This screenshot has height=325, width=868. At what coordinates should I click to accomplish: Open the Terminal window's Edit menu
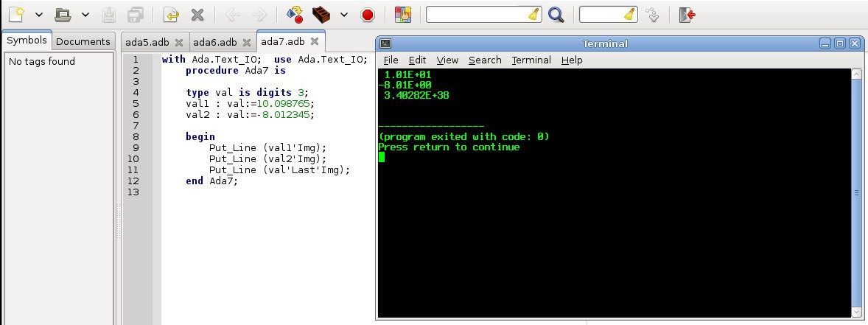click(417, 60)
